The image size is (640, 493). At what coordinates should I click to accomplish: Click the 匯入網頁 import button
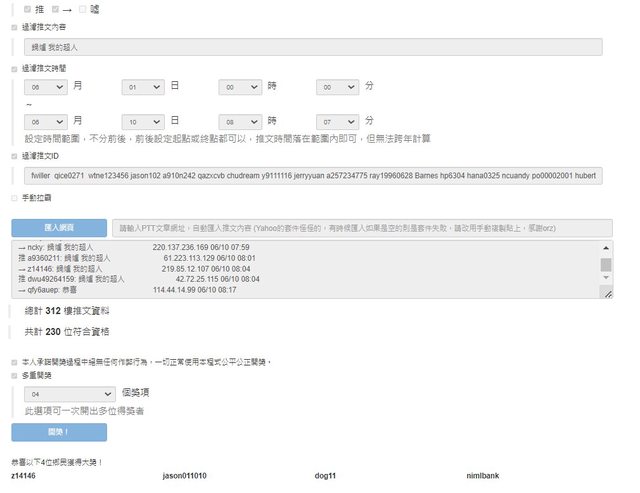pos(58,227)
